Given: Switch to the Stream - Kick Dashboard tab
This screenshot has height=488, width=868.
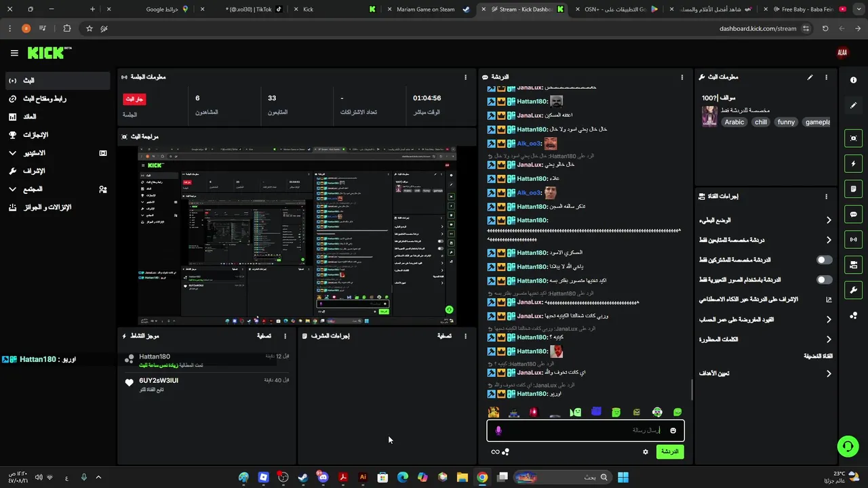Looking at the screenshot, I should click(x=522, y=9).
